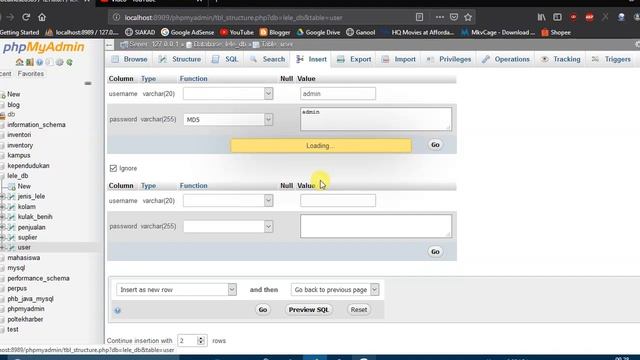
Task: Go to browser home page
Action: coord(42,17)
